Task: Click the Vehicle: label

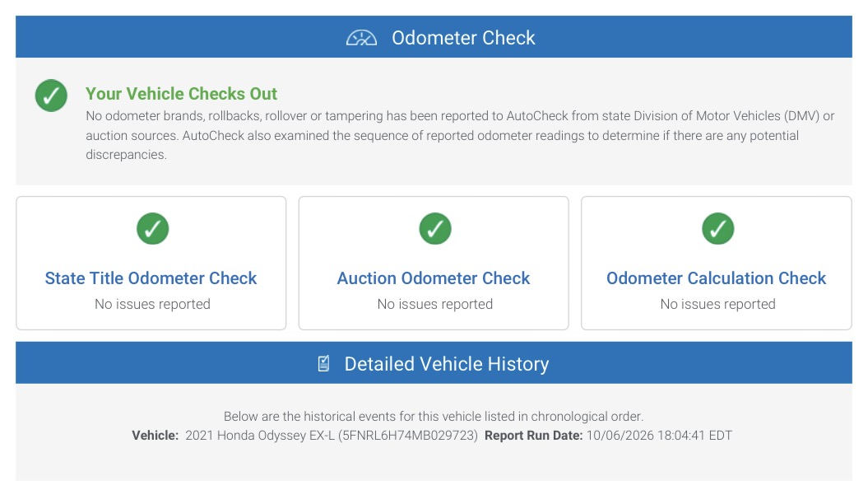Action: [155, 435]
